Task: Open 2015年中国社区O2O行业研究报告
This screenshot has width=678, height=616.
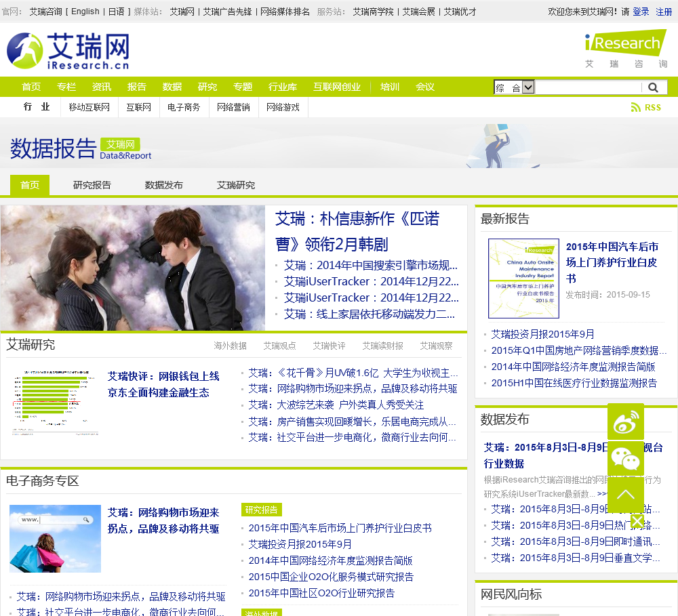Action: click(321, 593)
